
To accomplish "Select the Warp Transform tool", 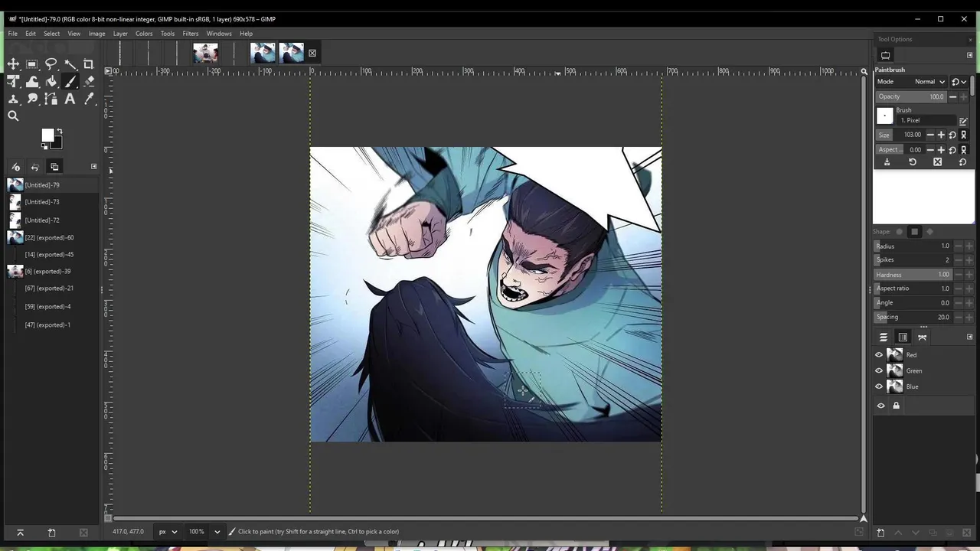I will point(32,82).
